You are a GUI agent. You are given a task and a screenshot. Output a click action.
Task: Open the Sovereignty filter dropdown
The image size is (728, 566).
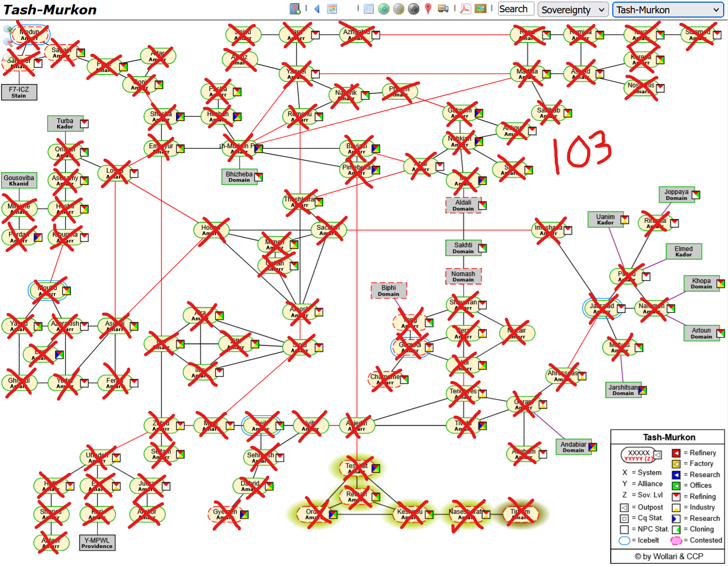[572, 10]
